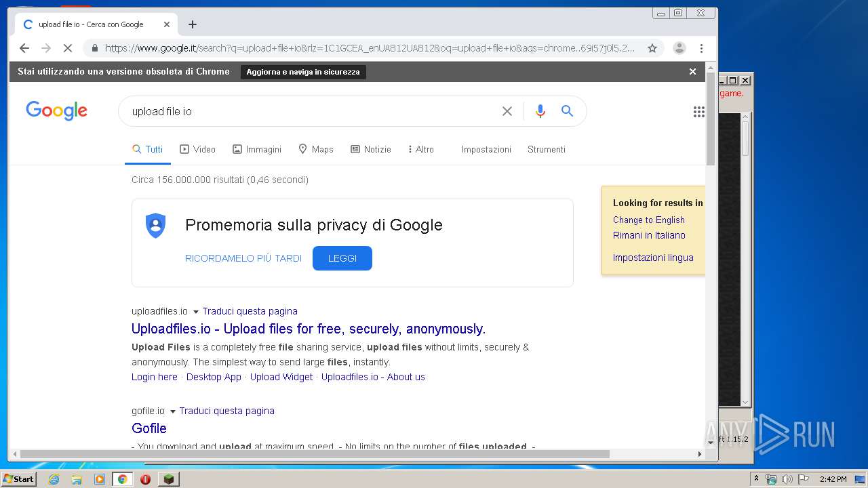Click 'Aggiorna e naviga in sicurezza' button
The height and width of the screenshot is (488, 868).
[303, 72]
